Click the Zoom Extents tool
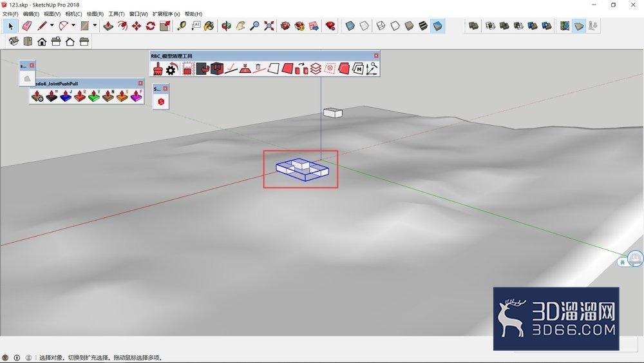The image size is (644, 363). tap(269, 26)
